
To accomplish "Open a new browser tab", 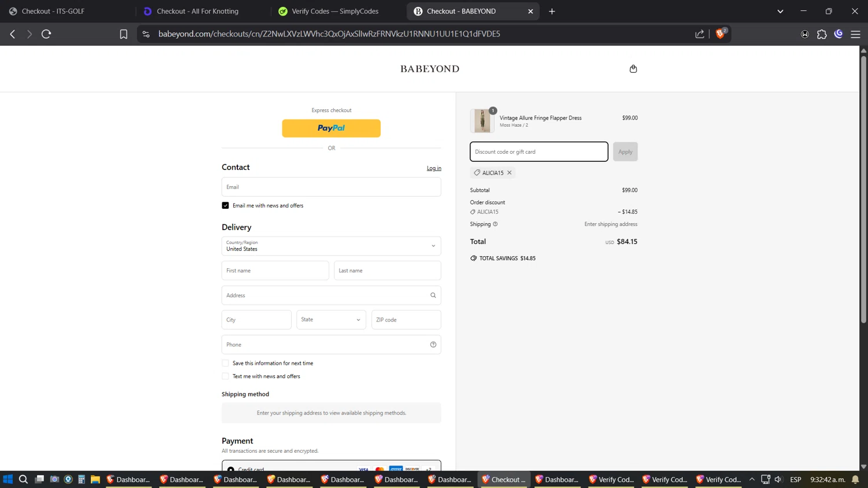I will (x=552, y=11).
